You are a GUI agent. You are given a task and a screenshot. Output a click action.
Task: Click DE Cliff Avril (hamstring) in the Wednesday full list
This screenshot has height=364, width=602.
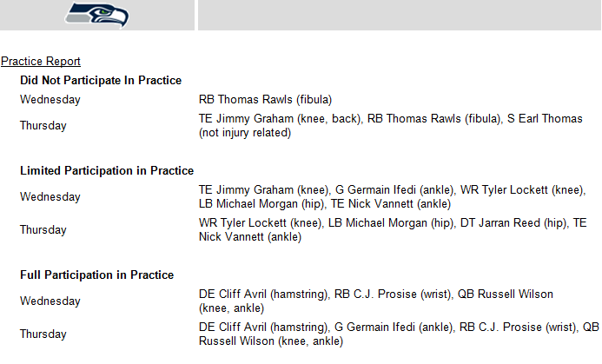tap(264, 295)
